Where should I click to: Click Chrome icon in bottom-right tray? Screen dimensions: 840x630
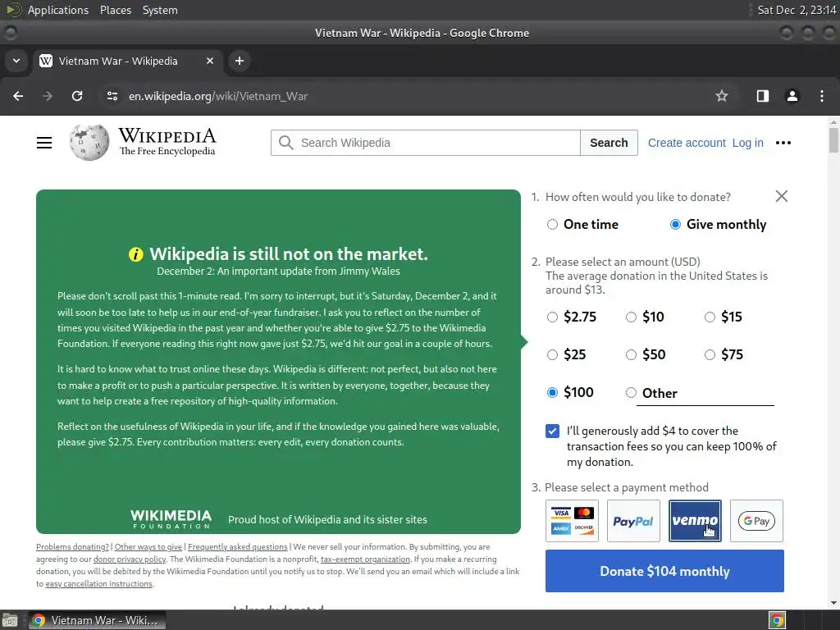(x=777, y=620)
